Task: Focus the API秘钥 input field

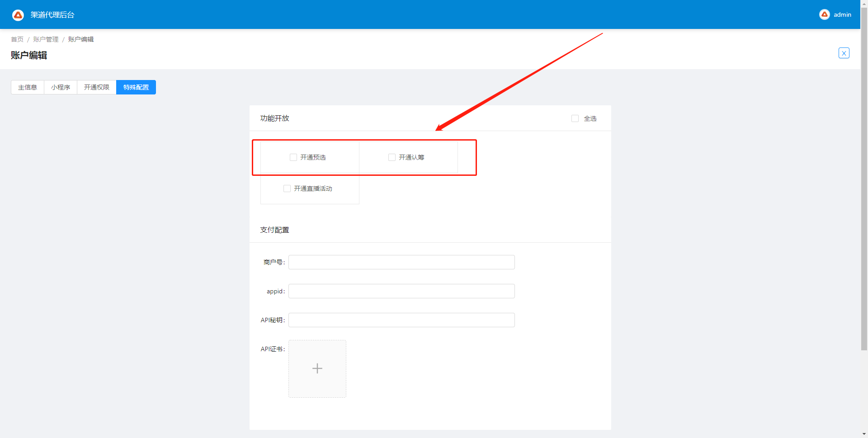Action: [x=401, y=320]
